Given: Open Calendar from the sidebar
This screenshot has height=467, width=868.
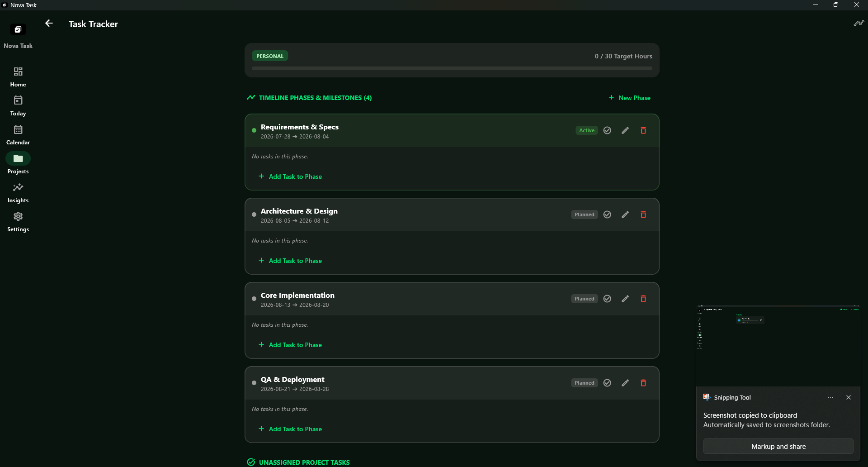Looking at the screenshot, I should pyautogui.click(x=18, y=135).
